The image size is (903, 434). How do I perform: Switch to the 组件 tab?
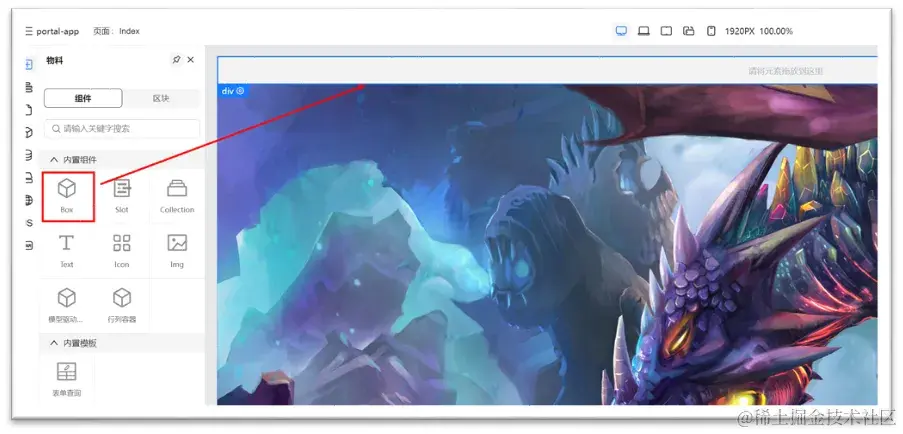(83, 98)
